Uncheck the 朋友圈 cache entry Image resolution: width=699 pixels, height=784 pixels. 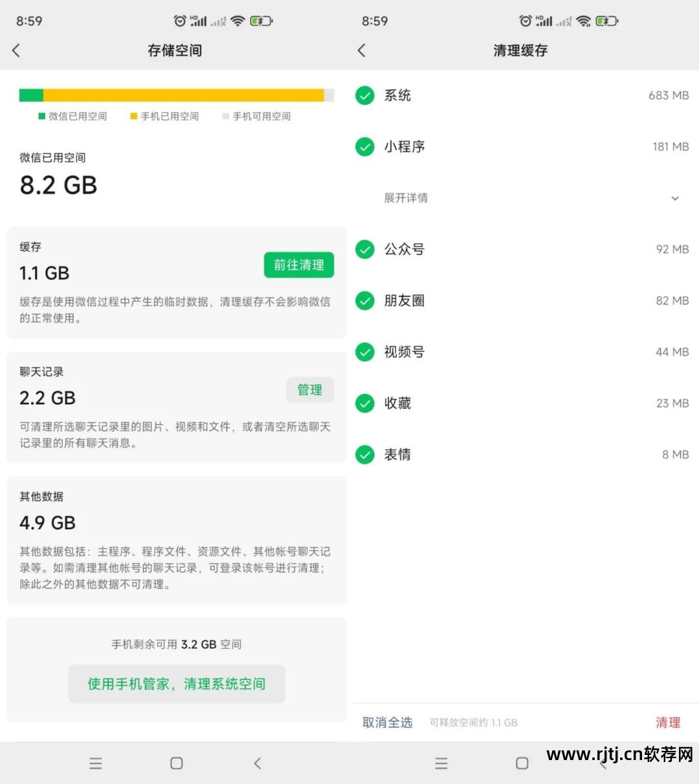[364, 300]
